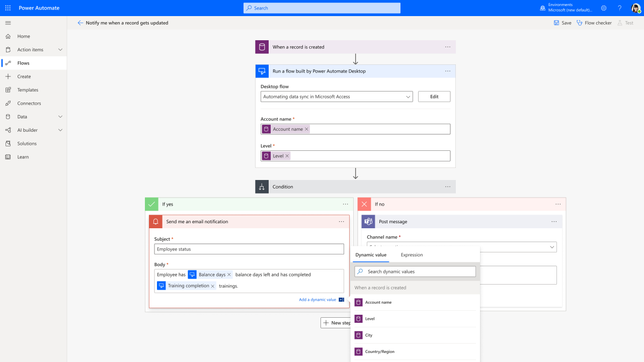The image size is (644, 362).
Task: Click the Edit button for the desktop flow
Action: (434, 96)
